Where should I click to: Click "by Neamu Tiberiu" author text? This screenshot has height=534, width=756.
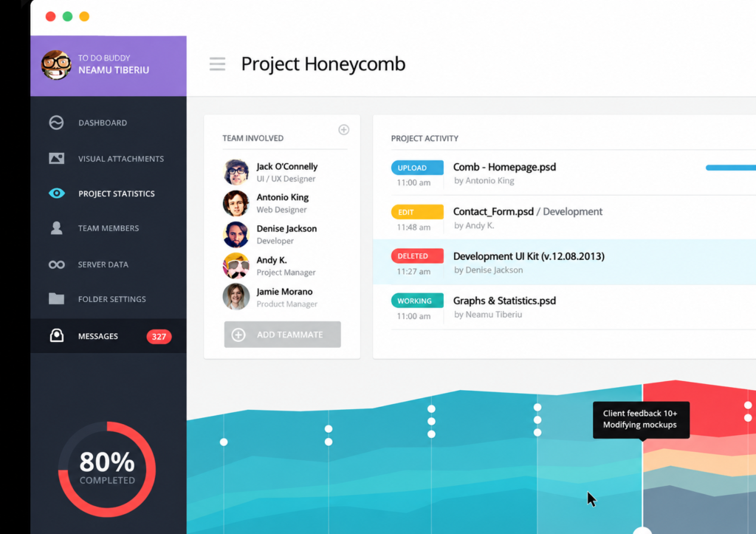point(488,315)
